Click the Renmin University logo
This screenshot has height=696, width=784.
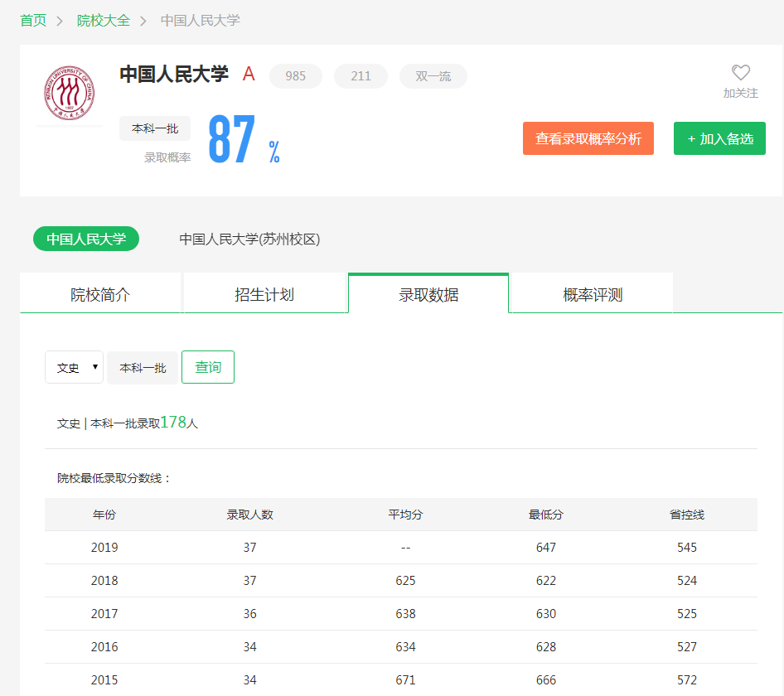(69, 91)
